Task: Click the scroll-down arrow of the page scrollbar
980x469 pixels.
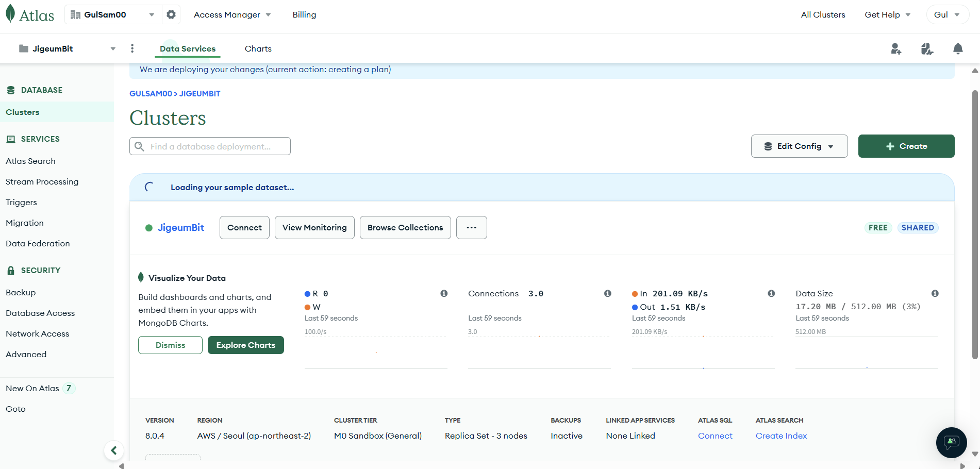Action: [975, 454]
